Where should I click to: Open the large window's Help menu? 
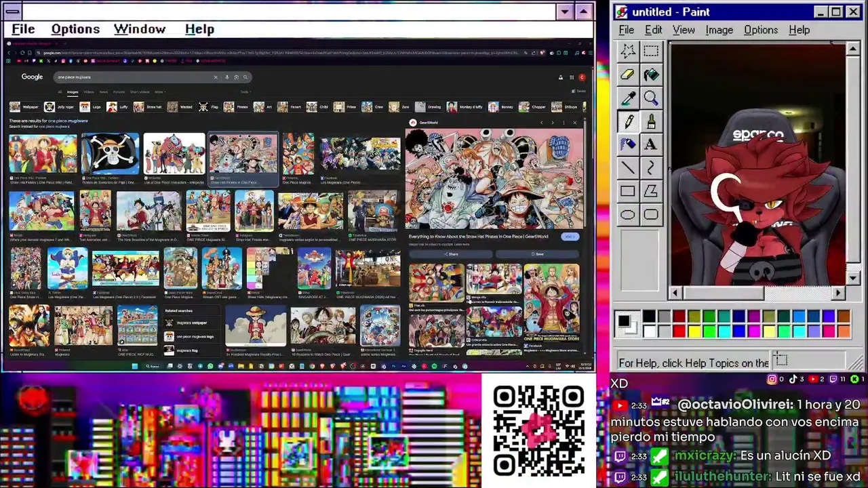(x=199, y=29)
